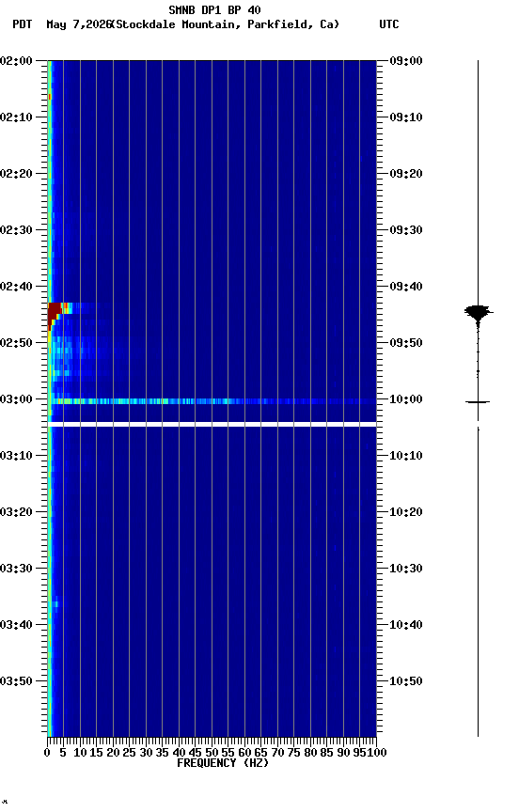This screenshot has height=812, width=519.
Task: Click the '02:20' PDT time label
Action: coord(16,174)
